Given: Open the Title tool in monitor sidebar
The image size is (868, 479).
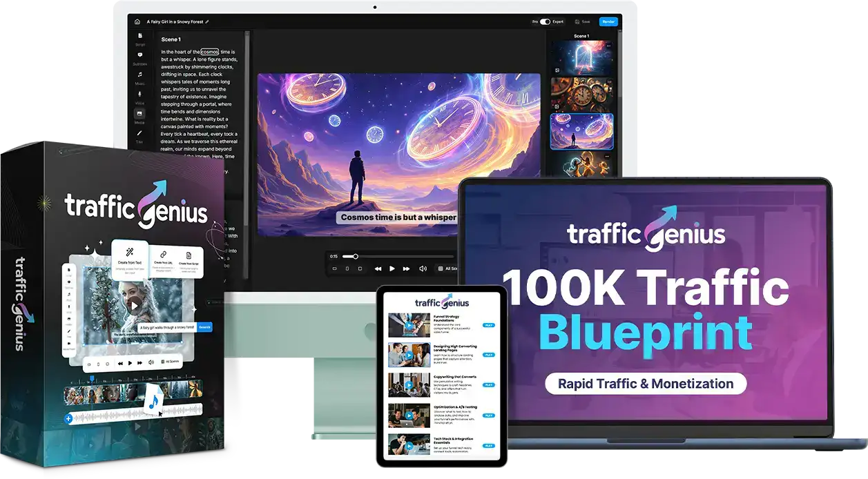Looking at the screenshot, I should point(140,135).
